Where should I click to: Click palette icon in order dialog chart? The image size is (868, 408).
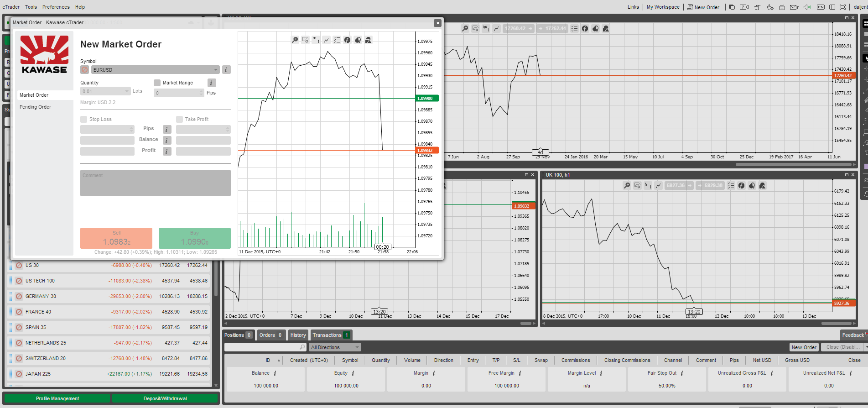358,40
